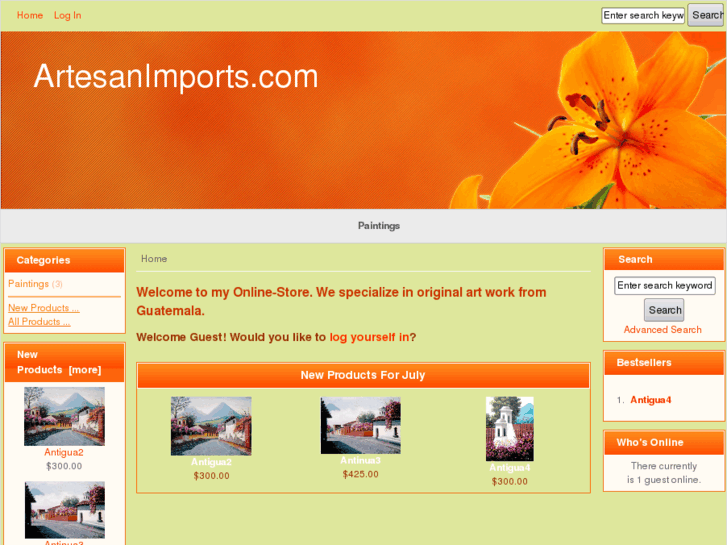
Task: Open Paintings (3) in Categories sidebar
Action: pyautogui.click(x=35, y=284)
